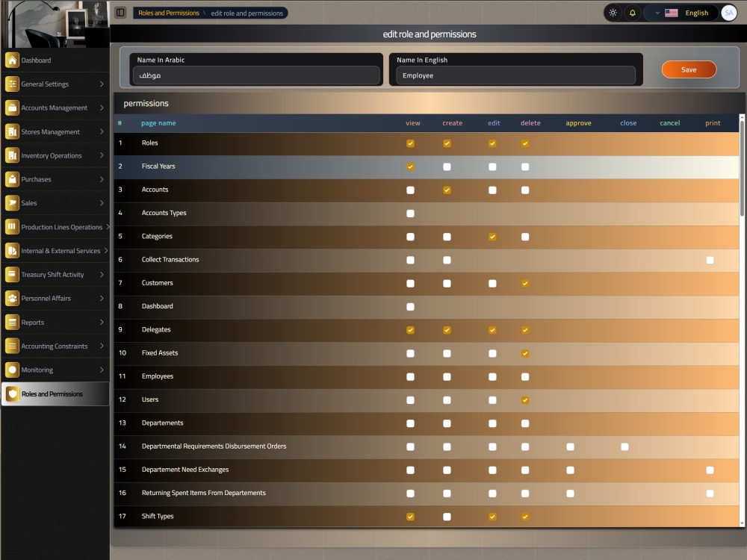Open notifications bell icon
Viewport: 747px width, 560px height.
[632, 13]
